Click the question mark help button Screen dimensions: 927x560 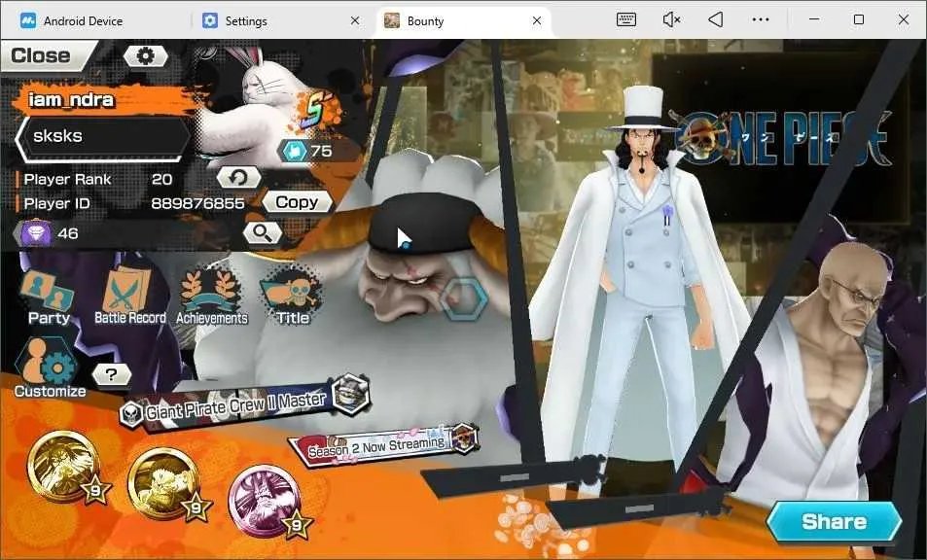point(112,374)
